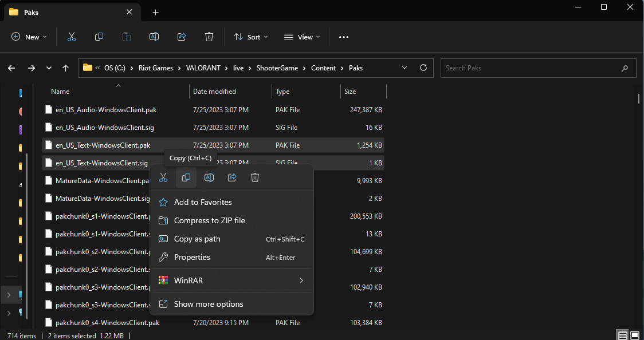Click the search magnifier icon
The width and height of the screenshot is (644, 340).
(625, 69)
